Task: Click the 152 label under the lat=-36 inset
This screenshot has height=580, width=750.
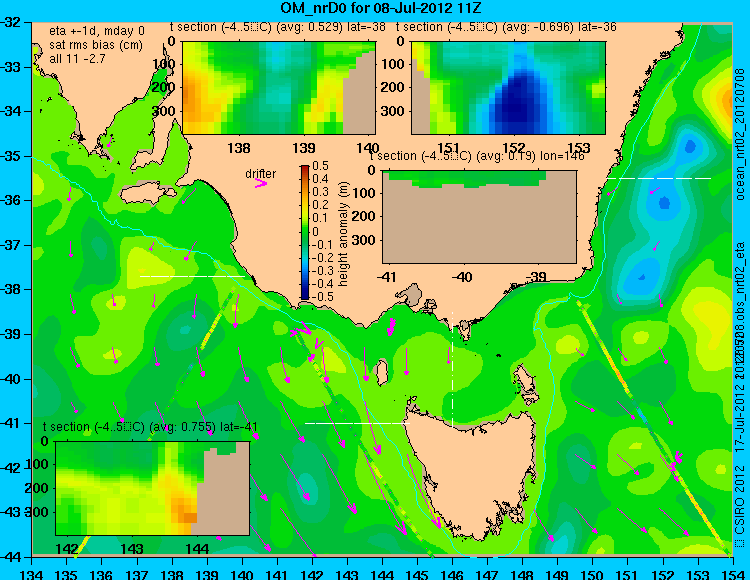Action: 514,148
